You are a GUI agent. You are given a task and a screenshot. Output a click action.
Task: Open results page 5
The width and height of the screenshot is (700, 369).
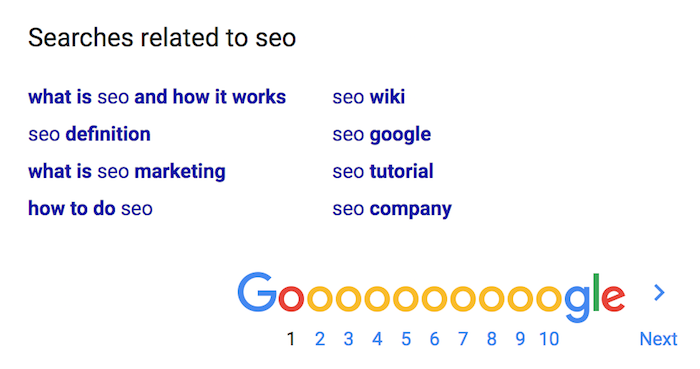[x=406, y=339]
